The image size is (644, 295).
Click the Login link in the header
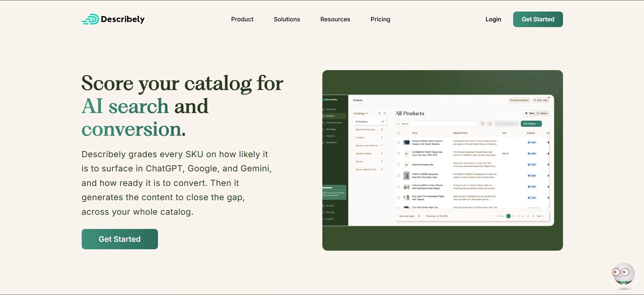coord(493,19)
